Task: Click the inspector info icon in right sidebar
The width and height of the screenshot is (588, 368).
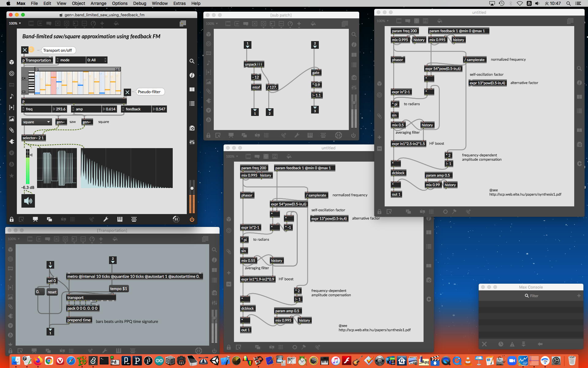Action: click(x=192, y=75)
